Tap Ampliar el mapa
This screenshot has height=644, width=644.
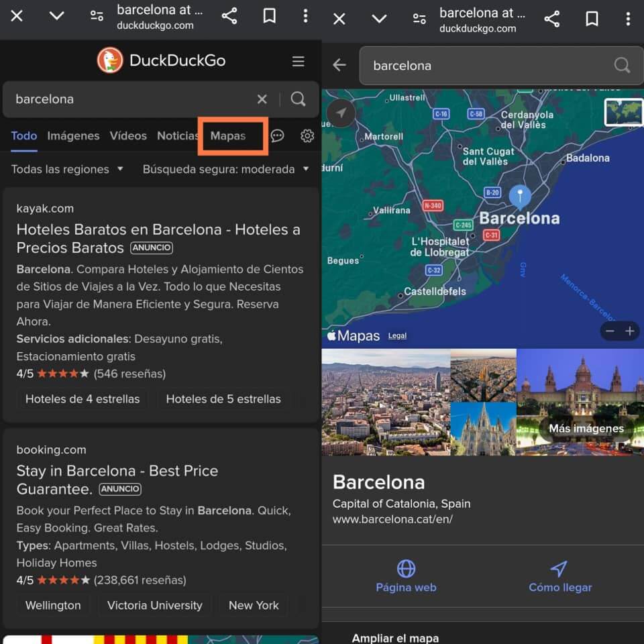tap(395, 638)
